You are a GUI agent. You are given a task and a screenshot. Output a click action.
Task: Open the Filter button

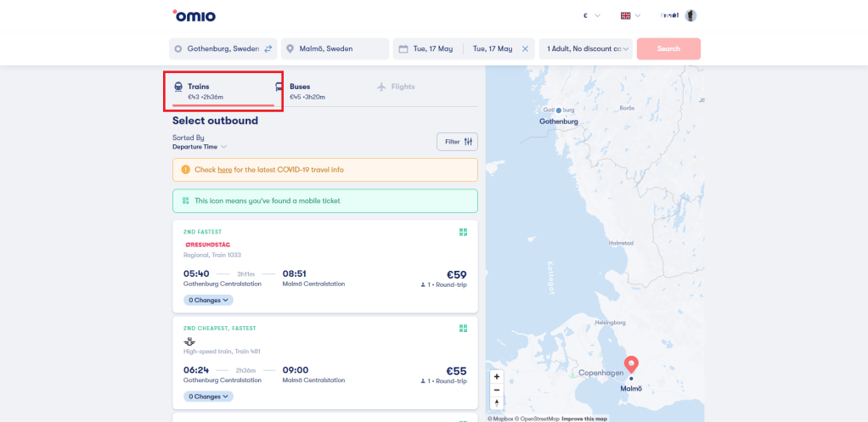457,142
